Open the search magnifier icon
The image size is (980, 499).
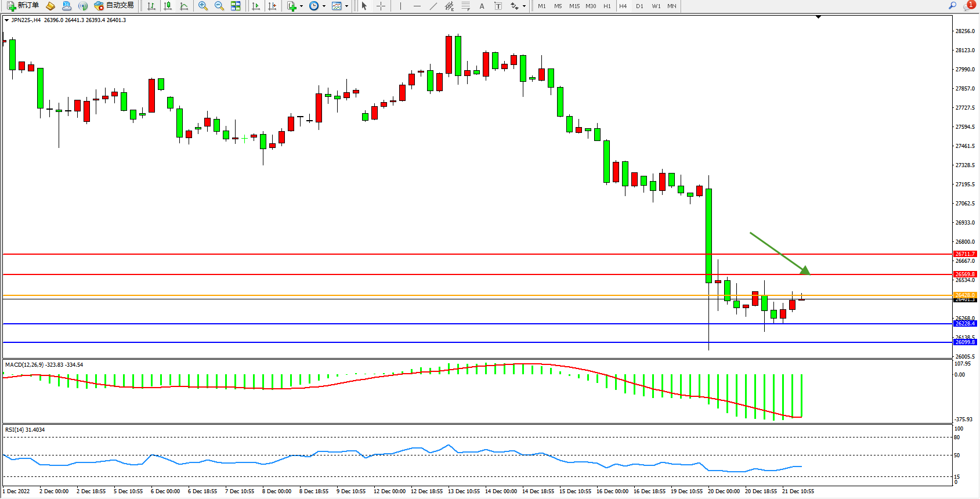pyautogui.click(x=952, y=6)
